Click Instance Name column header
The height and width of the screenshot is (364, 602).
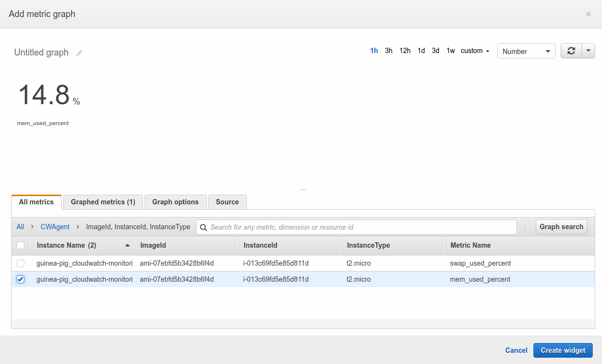[x=81, y=245]
